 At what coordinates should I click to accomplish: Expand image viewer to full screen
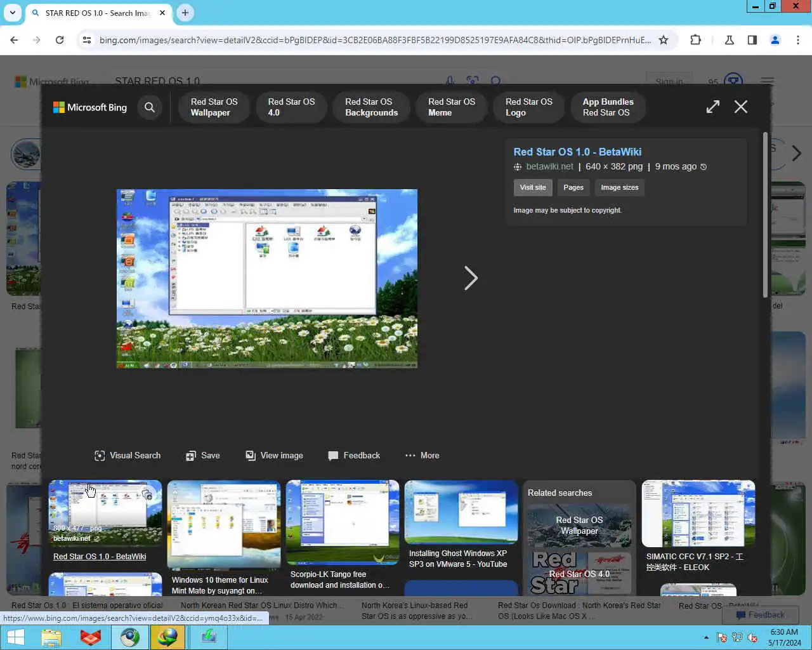tap(713, 107)
